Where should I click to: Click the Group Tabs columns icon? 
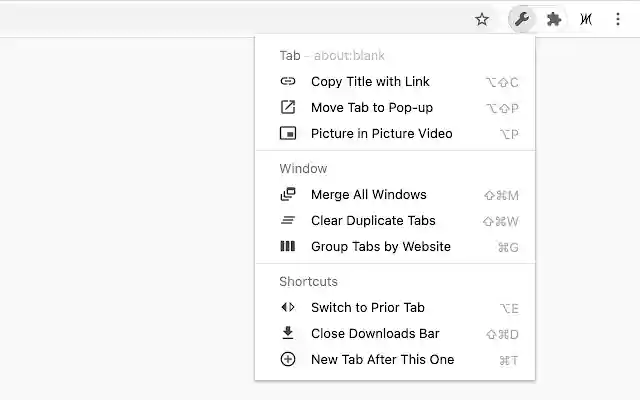coord(288,247)
